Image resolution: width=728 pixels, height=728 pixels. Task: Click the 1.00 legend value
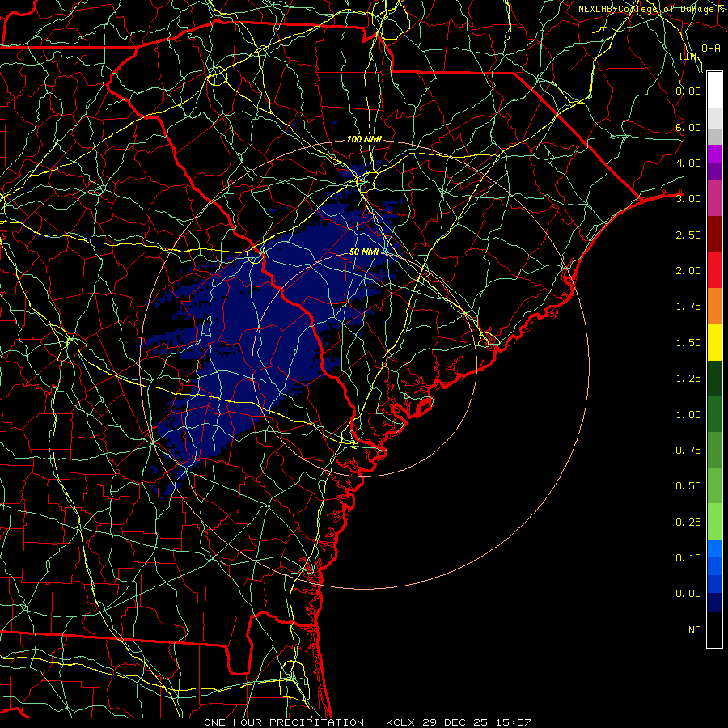(688, 415)
